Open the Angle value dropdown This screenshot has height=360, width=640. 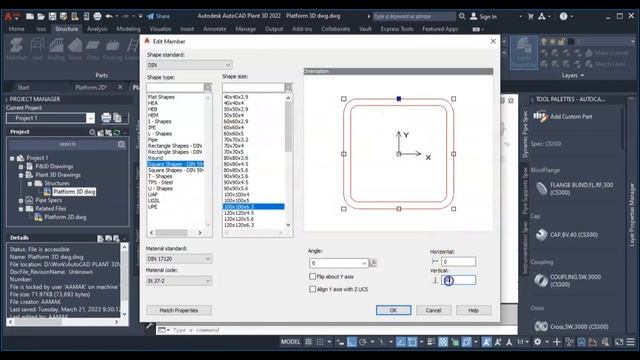[x=364, y=263]
